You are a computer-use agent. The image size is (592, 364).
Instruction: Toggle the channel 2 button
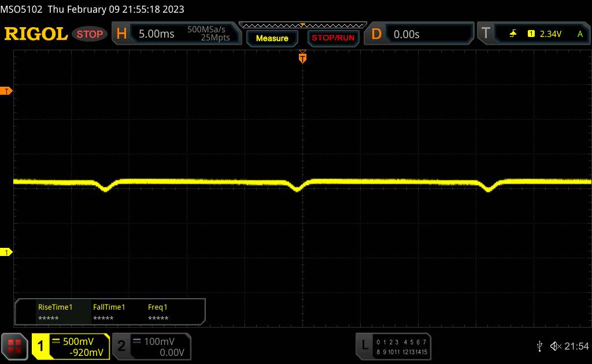tap(121, 346)
